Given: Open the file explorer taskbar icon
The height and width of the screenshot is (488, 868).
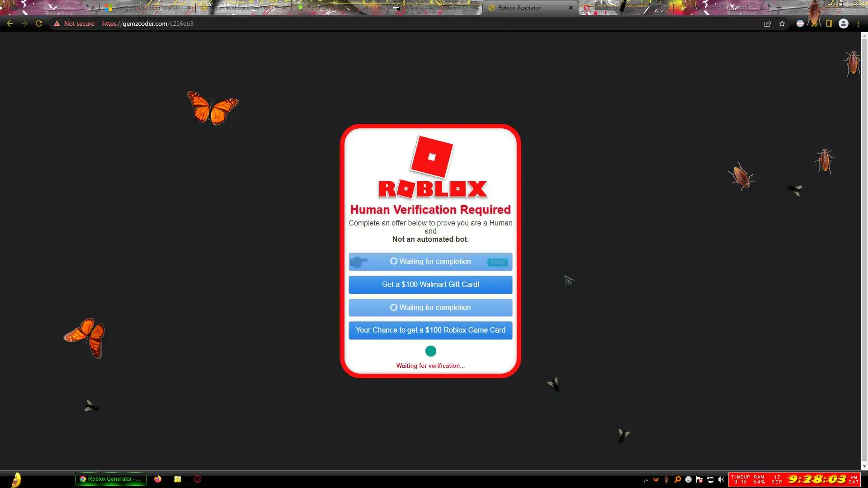Looking at the screenshot, I should [178, 479].
